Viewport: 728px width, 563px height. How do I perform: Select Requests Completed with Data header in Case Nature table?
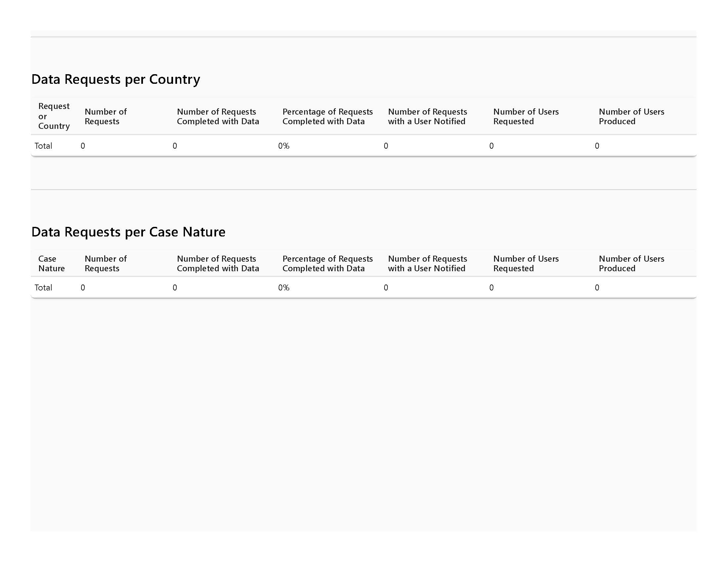[218, 264]
